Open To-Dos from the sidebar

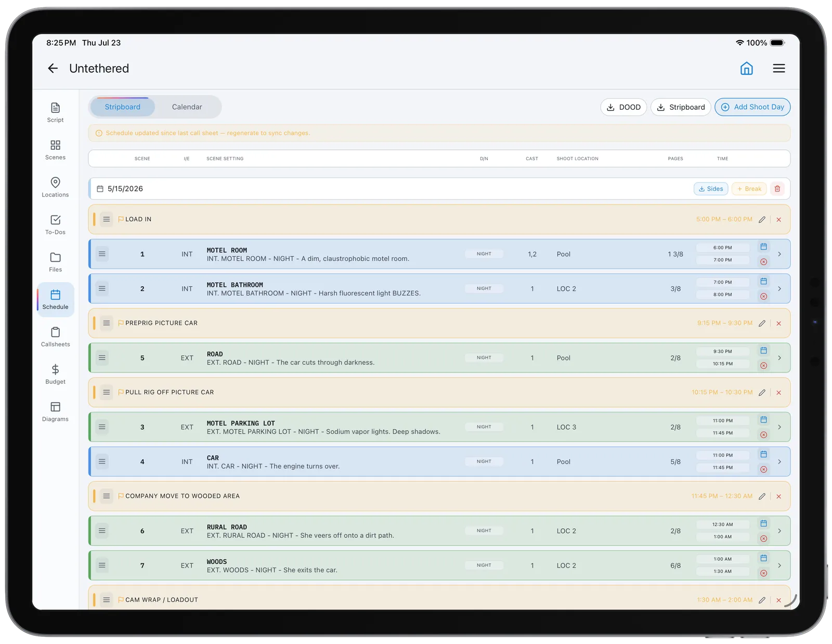point(55,225)
